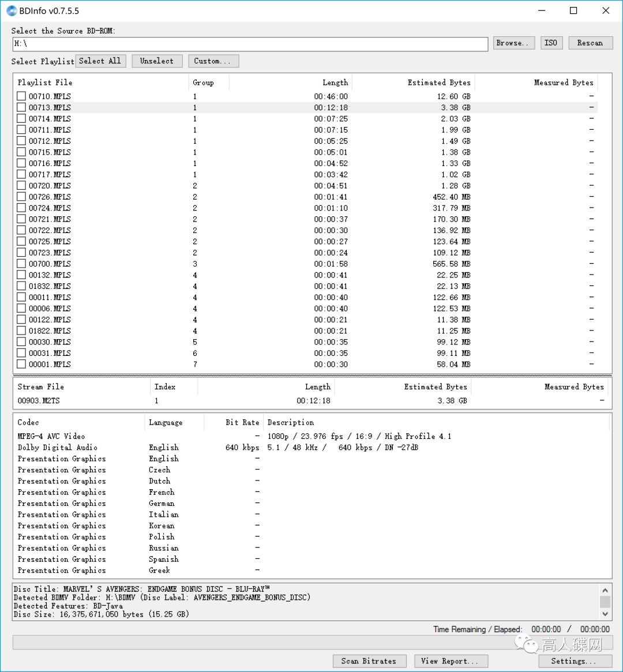
Task: Select the Czech Presentation Graphics row
Action: pyautogui.click(x=312, y=470)
